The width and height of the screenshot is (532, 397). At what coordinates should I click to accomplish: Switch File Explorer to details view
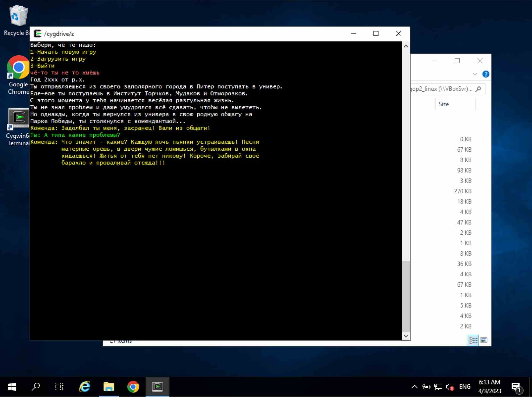coord(473,340)
